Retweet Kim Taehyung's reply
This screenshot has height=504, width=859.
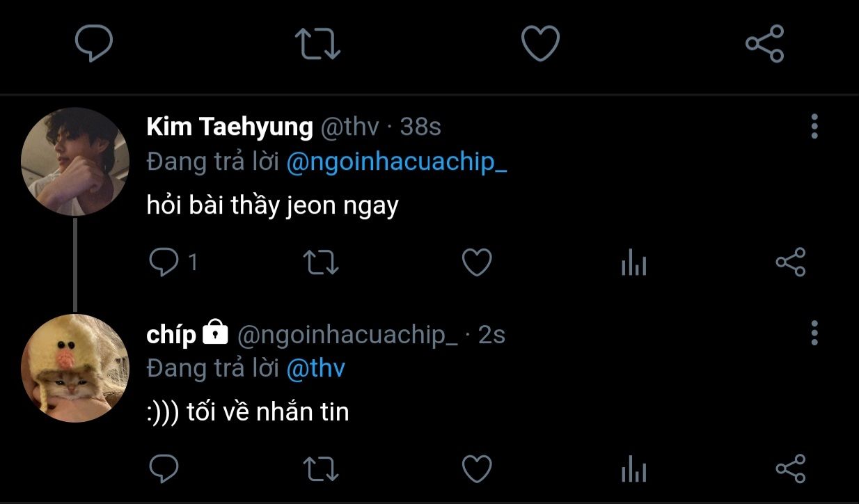pos(321,262)
